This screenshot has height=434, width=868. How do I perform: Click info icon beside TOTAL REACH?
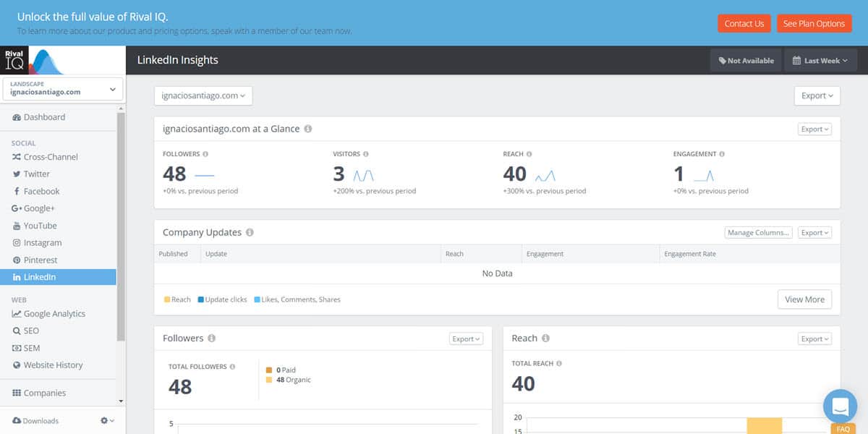(x=559, y=364)
